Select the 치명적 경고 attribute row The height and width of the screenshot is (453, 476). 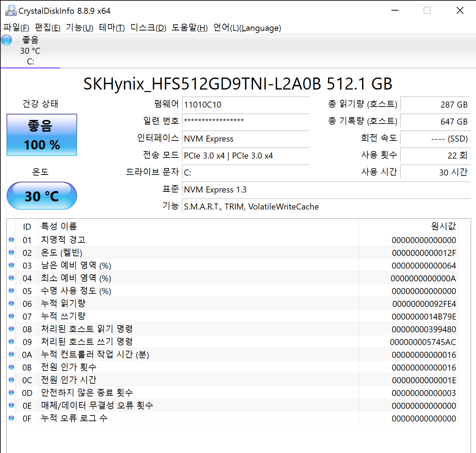pyautogui.click(x=232, y=240)
